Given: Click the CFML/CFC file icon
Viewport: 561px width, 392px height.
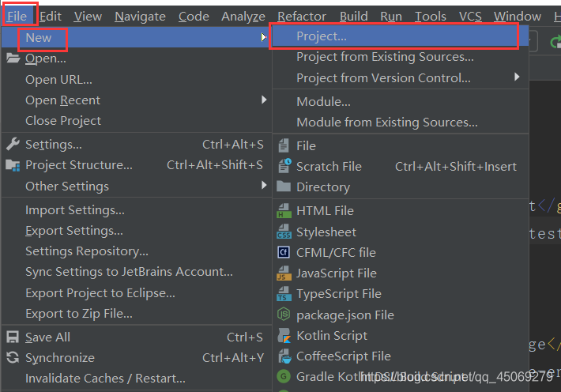Looking at the screenshot, I should 284,252.
